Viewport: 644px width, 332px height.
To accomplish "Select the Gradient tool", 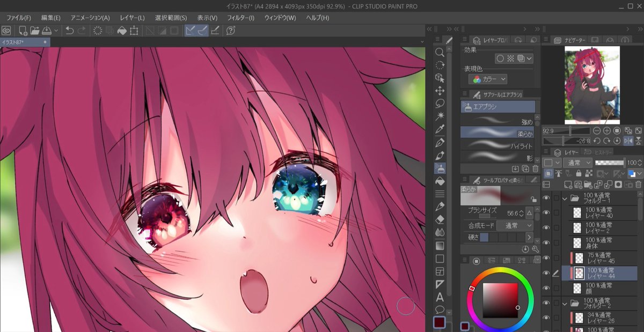I will tap(440, 246).
